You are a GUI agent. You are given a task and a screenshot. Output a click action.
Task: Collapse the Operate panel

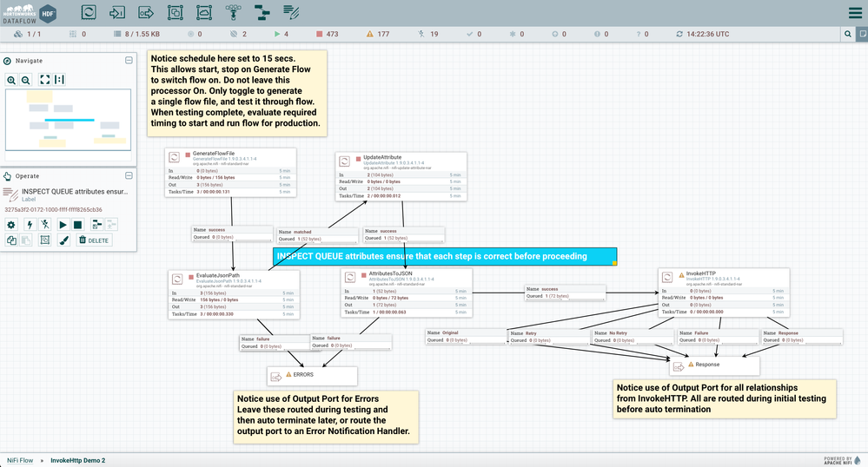129,175
